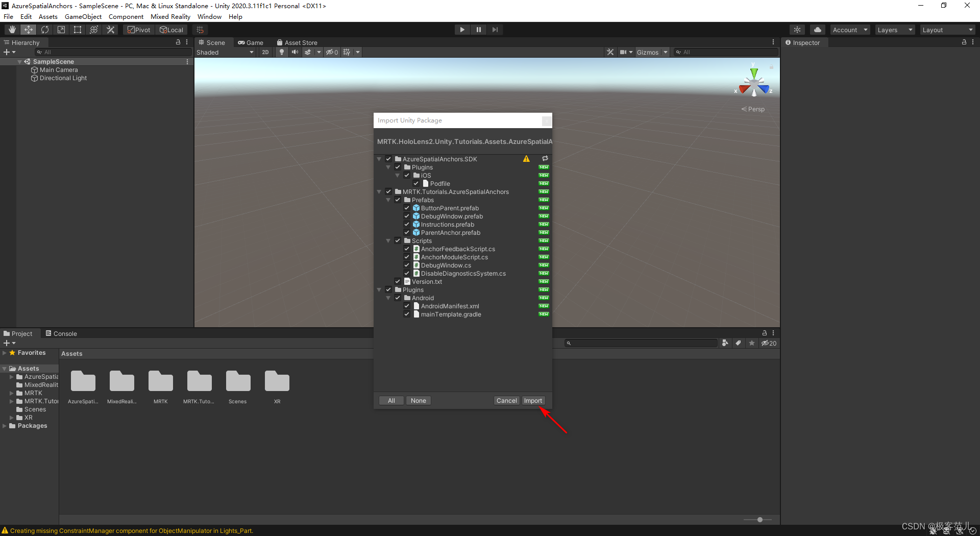
Task: Uncheck Version.txt checkbox
Action: [398, 281]
